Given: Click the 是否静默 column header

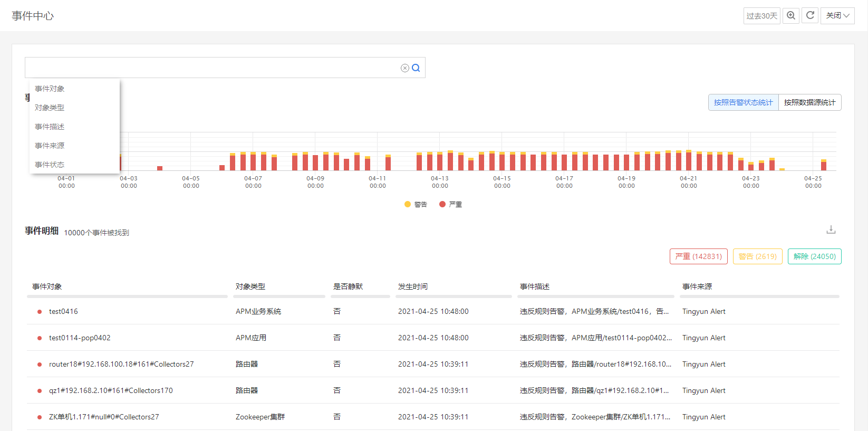Looking at the screenshot, I should (x=348, y=286).
